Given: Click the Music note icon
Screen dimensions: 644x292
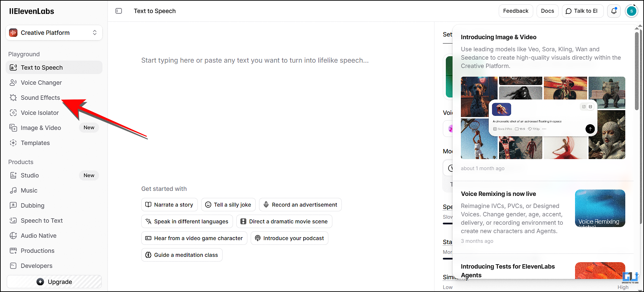Looking at the screenshot, I should (13, 191).
